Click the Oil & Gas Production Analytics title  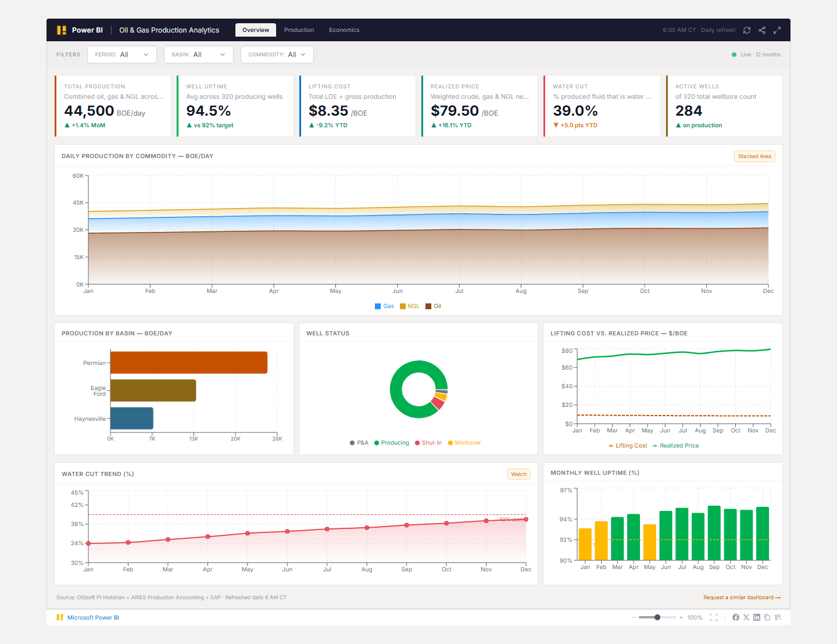(169, 30)
